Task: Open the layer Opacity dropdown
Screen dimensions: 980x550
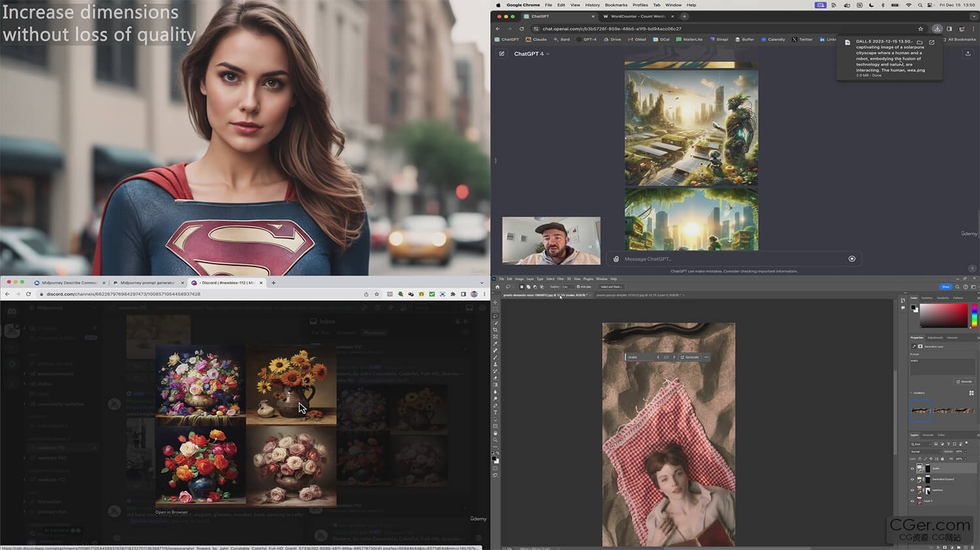Action: coord(966,451)
